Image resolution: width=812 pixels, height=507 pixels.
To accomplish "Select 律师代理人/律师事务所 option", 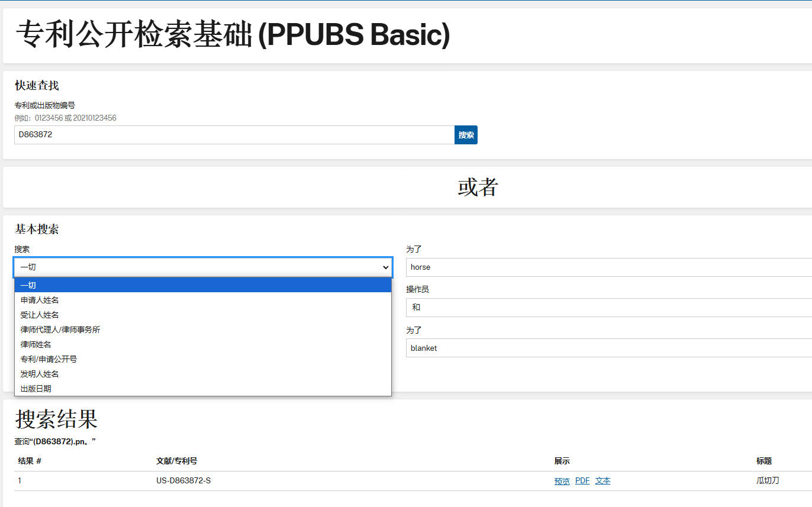I will tap(203, 330).
